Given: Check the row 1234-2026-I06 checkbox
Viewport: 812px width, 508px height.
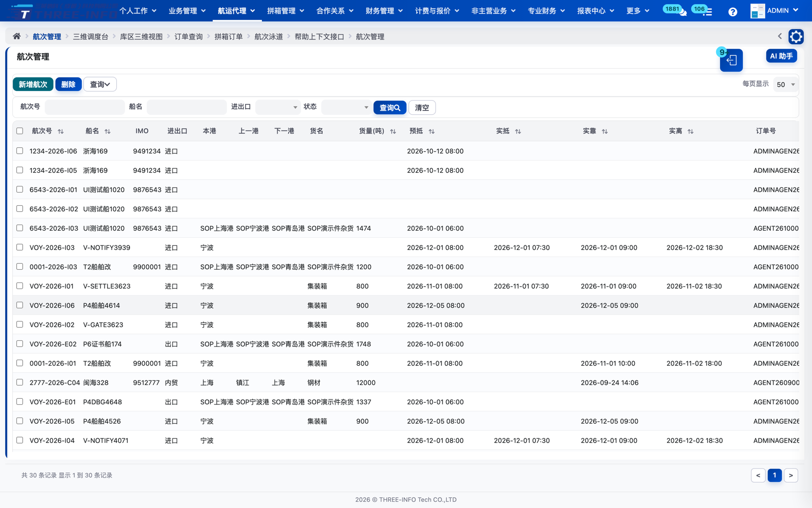Looking at the screenshot, I should click(20, 151).
